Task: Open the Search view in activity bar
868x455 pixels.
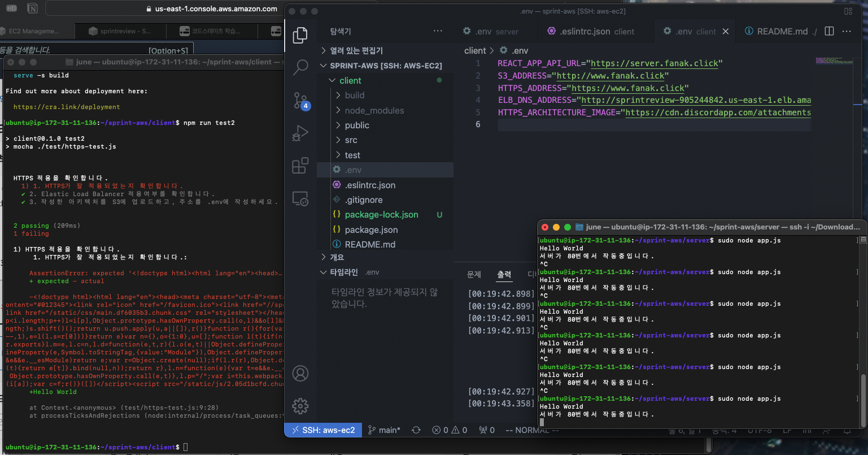Action: [x=300, y=67]
